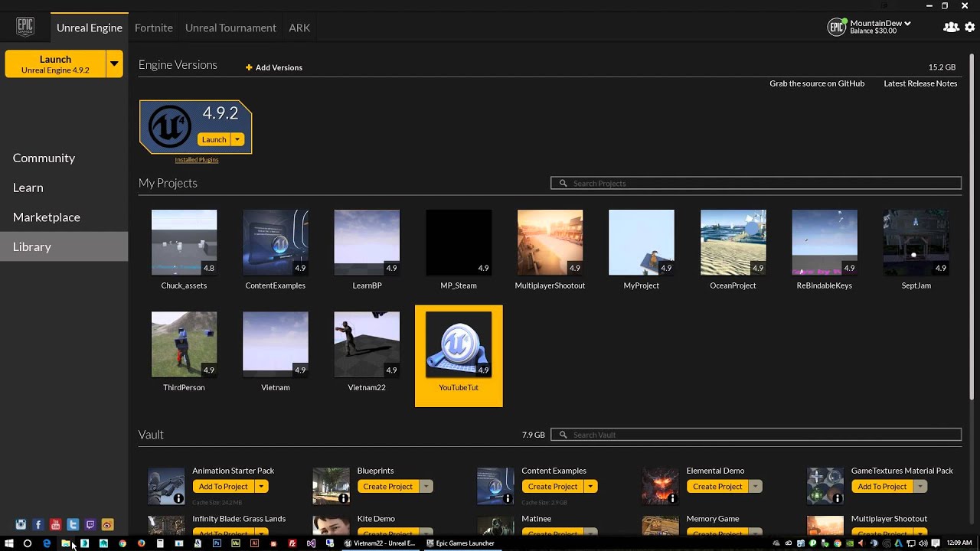Image resolution: width=980 pixels, height=551 pixels.
Task: Open Microsoft Edge from taskbar
Action: tap(47, 543)
